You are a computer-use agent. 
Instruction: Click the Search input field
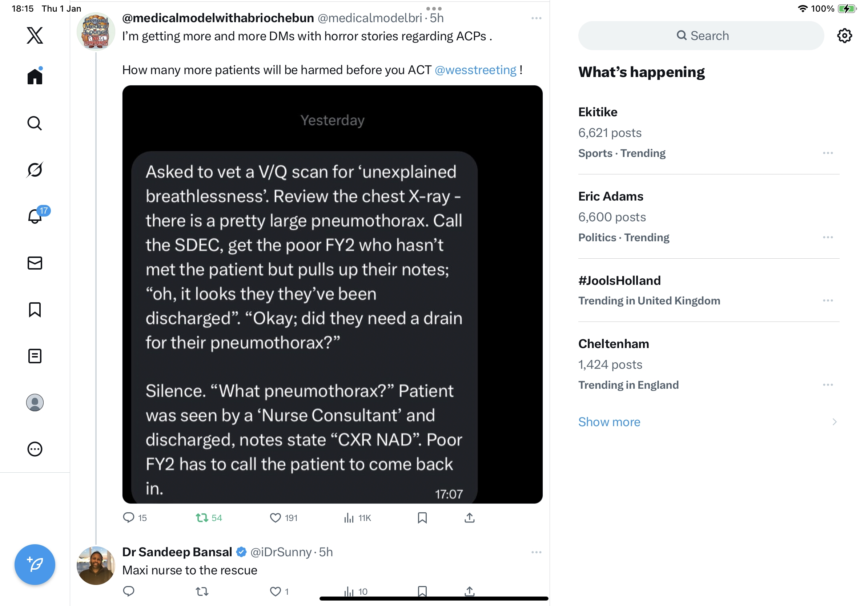click(x=700, y=36)
